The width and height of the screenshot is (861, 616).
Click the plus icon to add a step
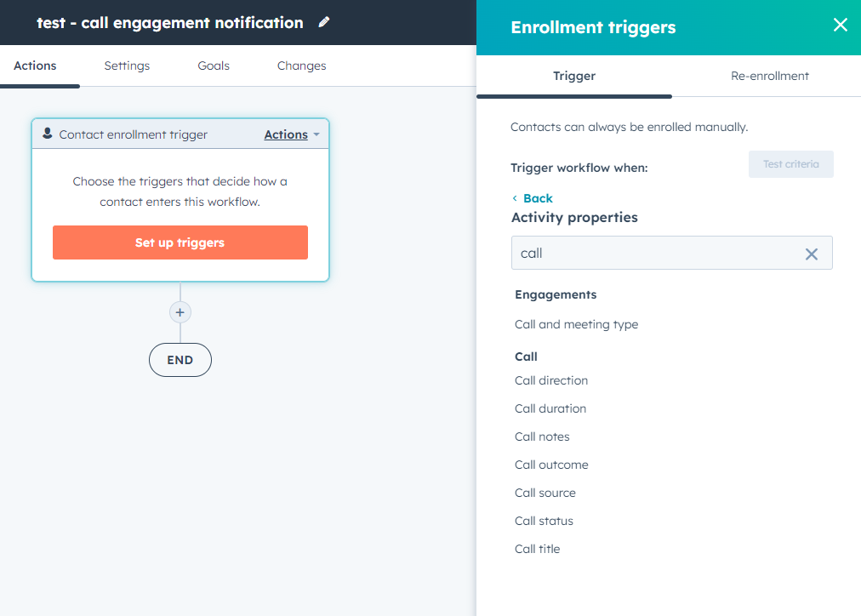180,312
